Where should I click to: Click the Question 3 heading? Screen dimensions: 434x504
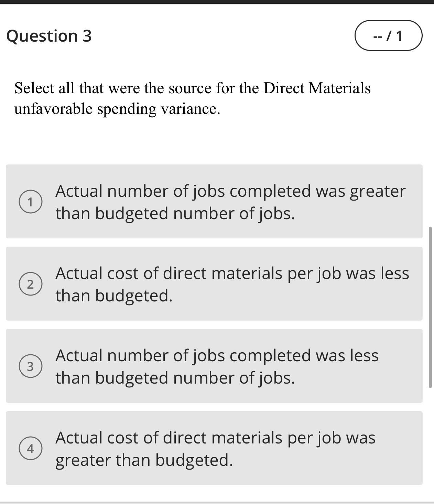(49, 35)
